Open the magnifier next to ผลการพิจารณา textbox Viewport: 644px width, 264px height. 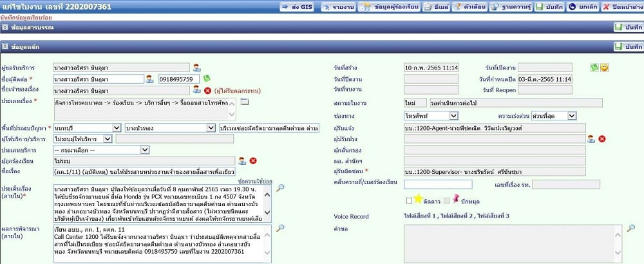click(x=280, y=229)
